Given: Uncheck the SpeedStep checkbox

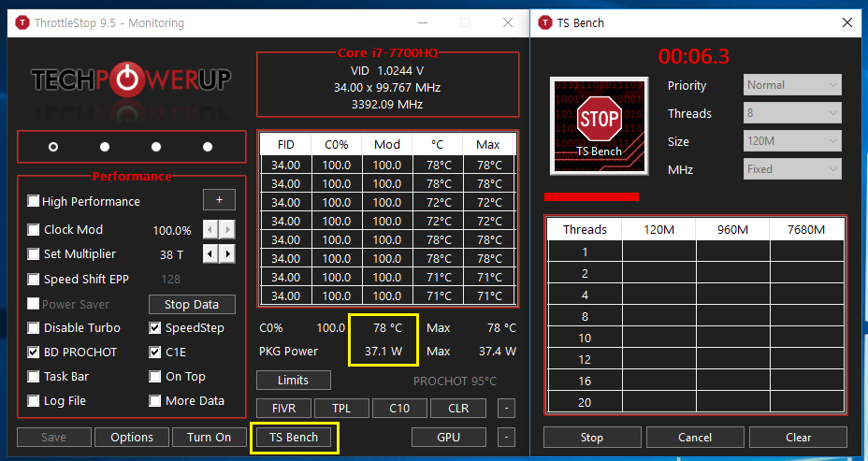Looking at the screenshot, I should (155, 327).
